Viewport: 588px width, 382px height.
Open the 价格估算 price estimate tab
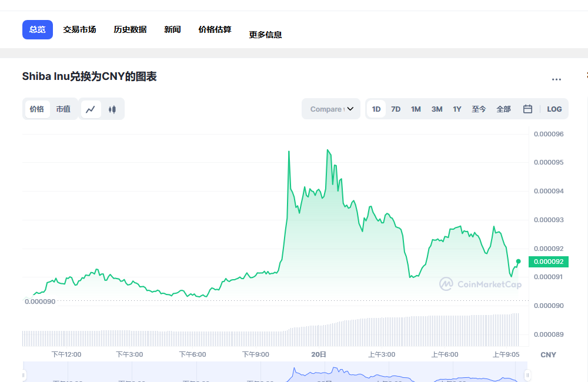[x=215, y=29]
